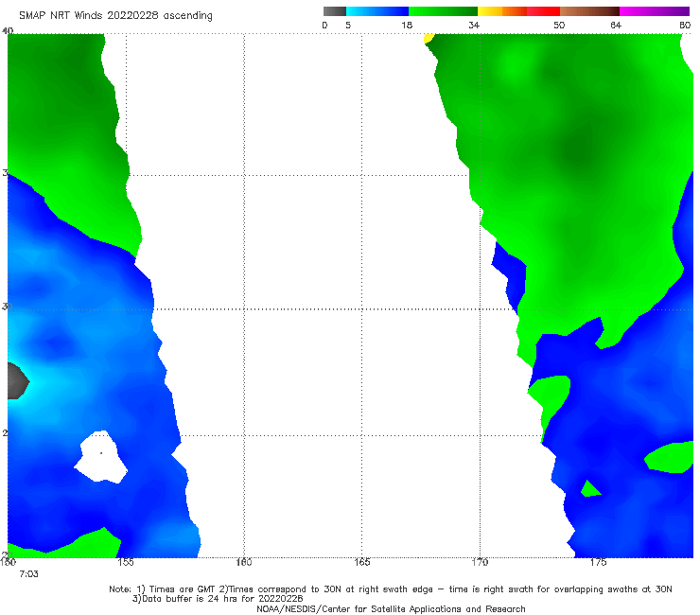Viewport: 700px width, 615px height.
Task: Select the magenta-purple segment of the color bar
Action: coord(655,11)
